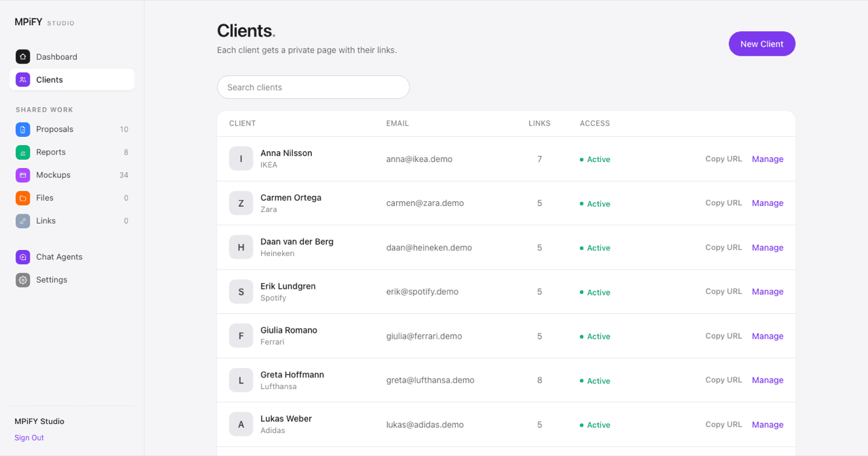Copy URL for Daan van der Berg

[724, 247]
